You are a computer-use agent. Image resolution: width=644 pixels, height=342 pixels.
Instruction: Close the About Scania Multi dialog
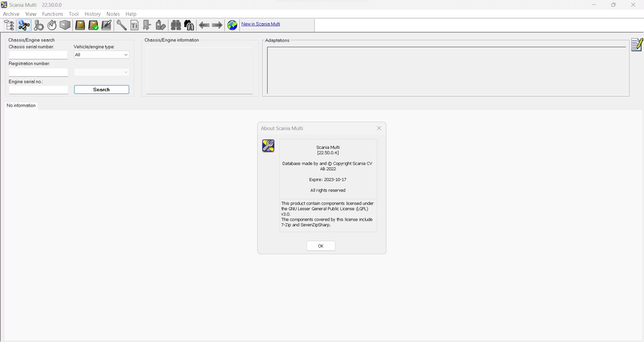(379, 128)
